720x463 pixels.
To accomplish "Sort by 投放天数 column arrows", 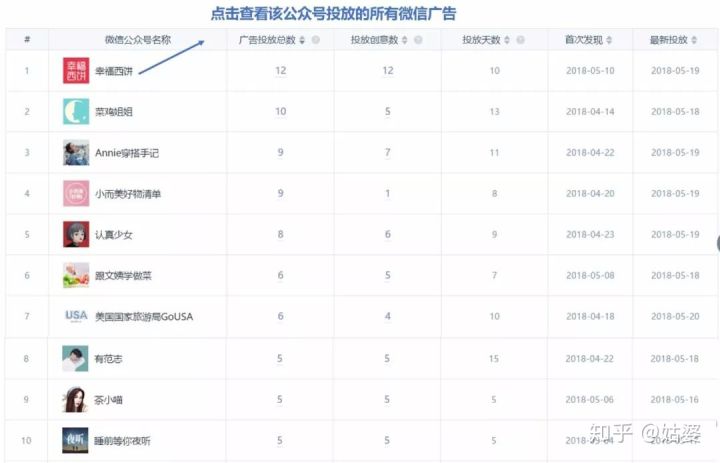I will coord(507,40).
